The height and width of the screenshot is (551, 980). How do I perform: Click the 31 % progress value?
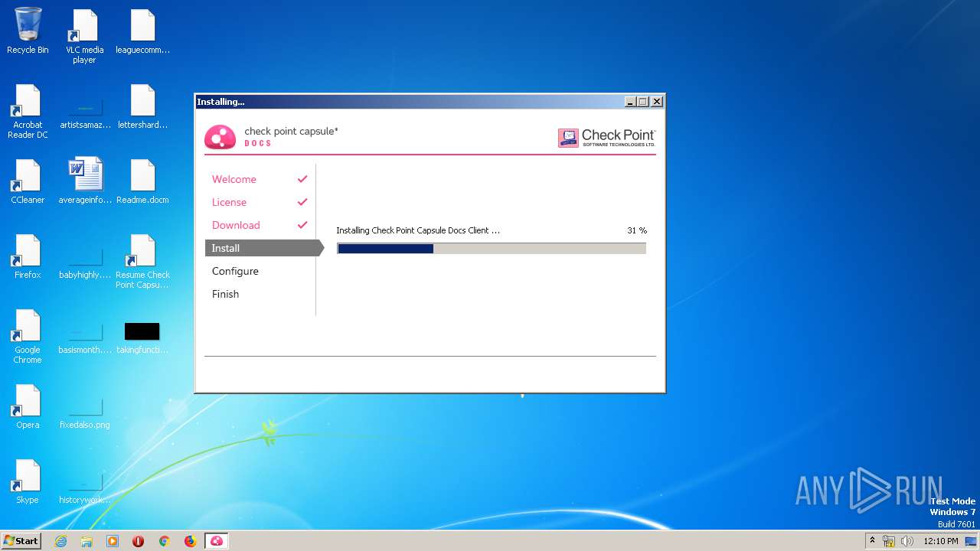click(637, 230)
